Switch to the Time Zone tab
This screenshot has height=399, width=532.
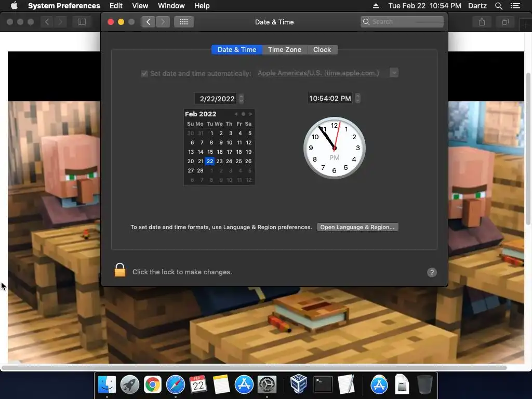[285, 49]
